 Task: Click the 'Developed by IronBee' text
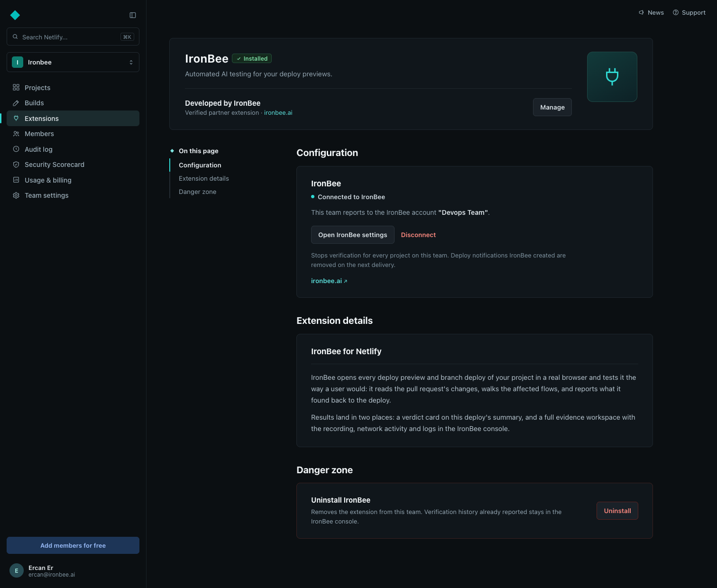(x=222, y=103)
